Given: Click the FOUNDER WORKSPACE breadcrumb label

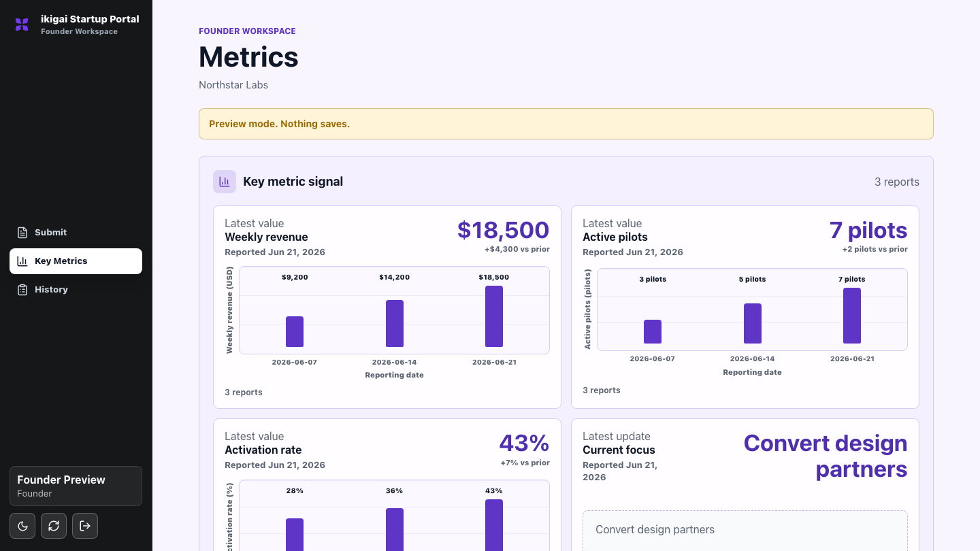Looking at the screenshot, I should click(x=247, y=31).
